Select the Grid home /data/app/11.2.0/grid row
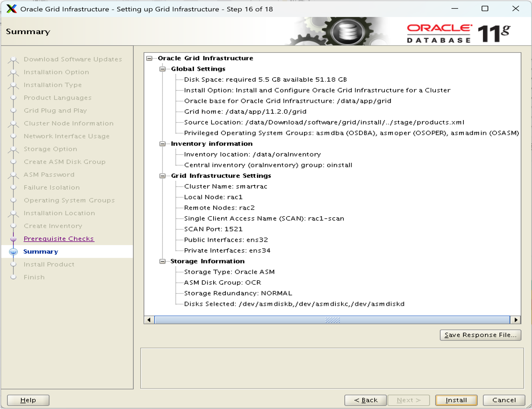 [245, 112]
